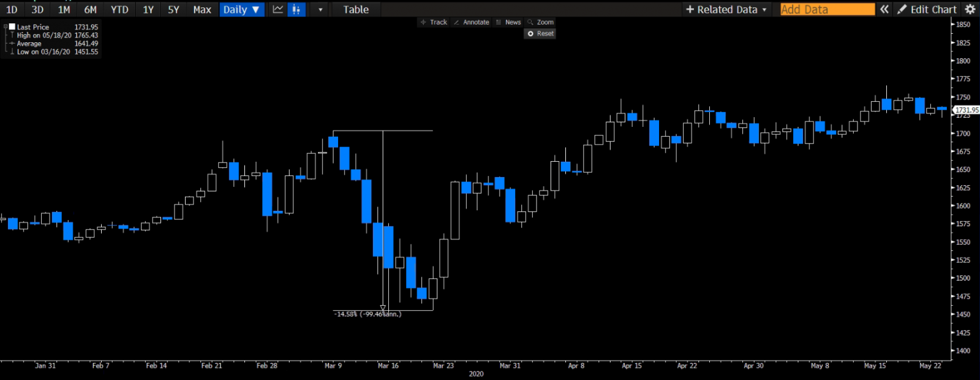Click the Jan 31 date axis label

pyautogui.click(x=45, y=366)
